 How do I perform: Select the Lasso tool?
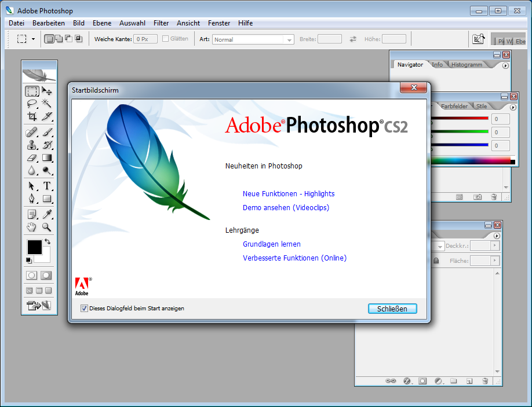(x=32, y=104)
